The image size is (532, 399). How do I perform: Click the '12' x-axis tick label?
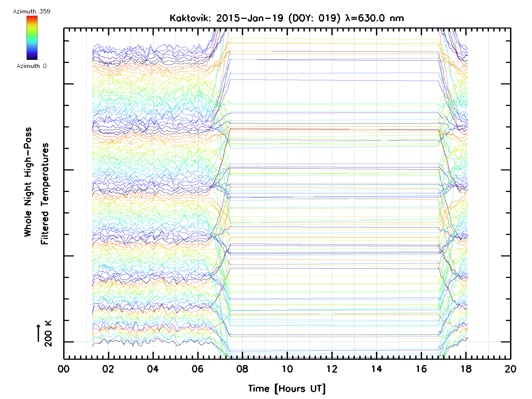click(332, 369)
